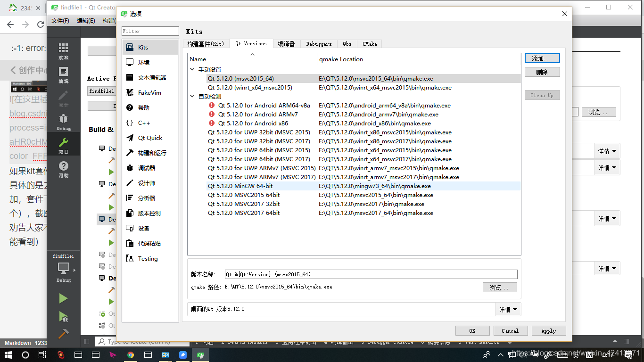Select Qt 5.12.0 MSVC2017 32bit row

pos(355,204)
